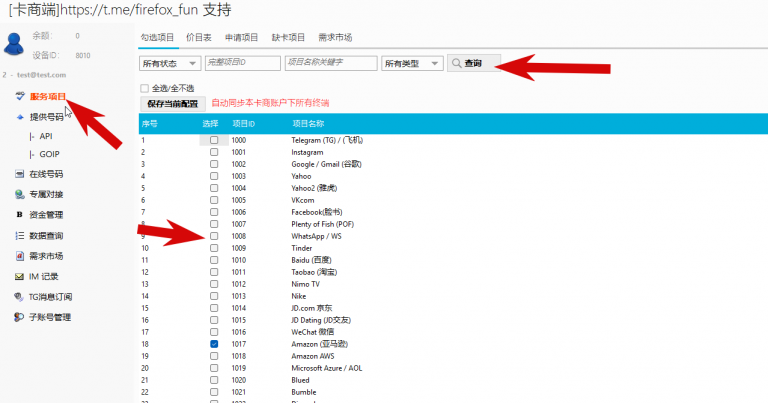The width and height of the screenshot is (768, 403).
Task: Click the 子账号管理 sidebar icon
Action: coord(19,317)
